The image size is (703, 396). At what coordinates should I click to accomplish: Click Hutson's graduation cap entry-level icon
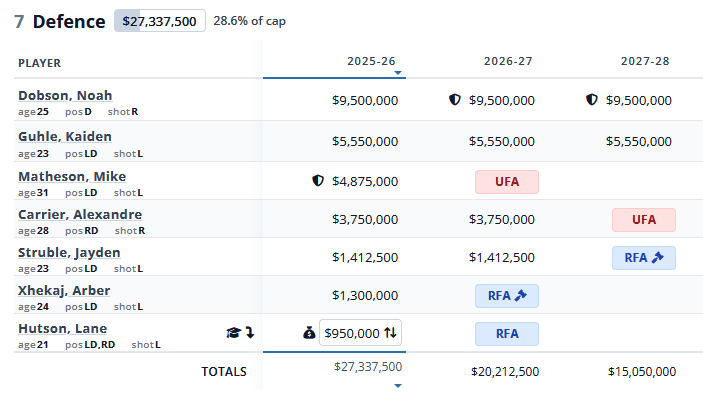tap(233, 333)
